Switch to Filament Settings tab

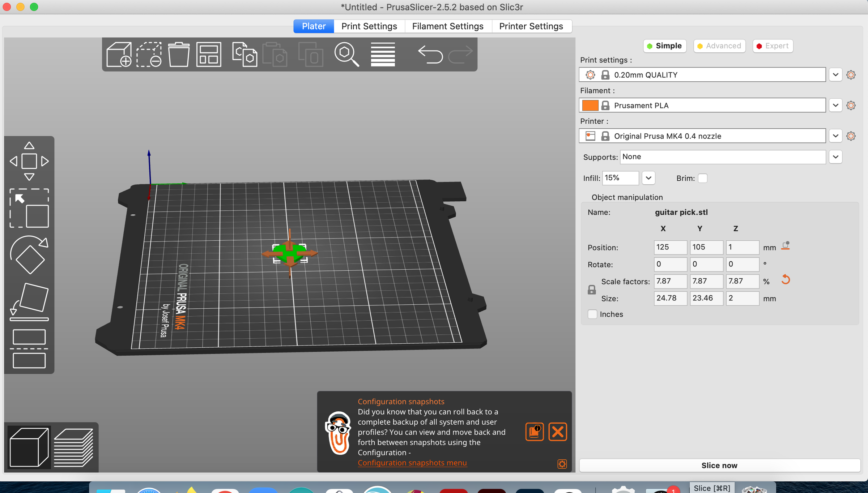tap(447, 26)
